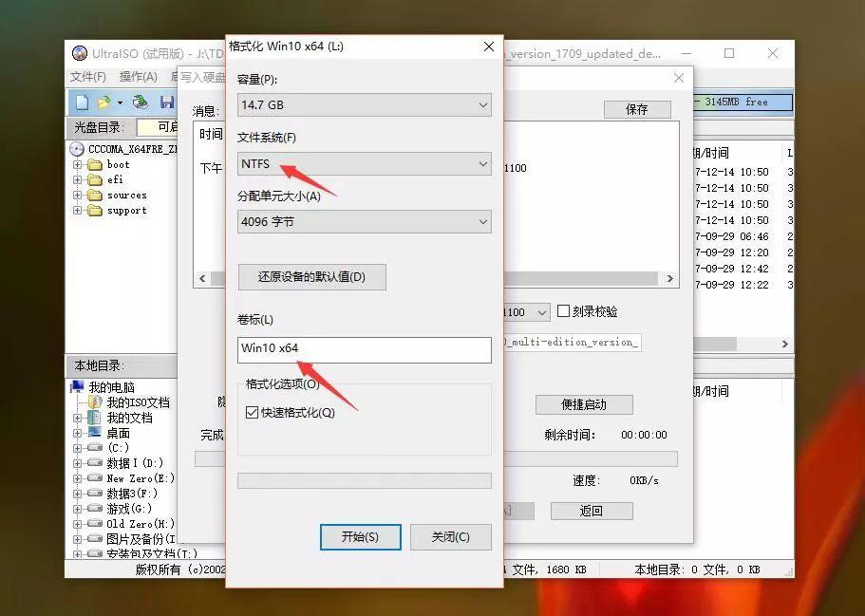This screenshot has height=616, width=865.
Task: Select the CCCOMA_X64FRE disc root icon
Action: (x=77, y=149)
